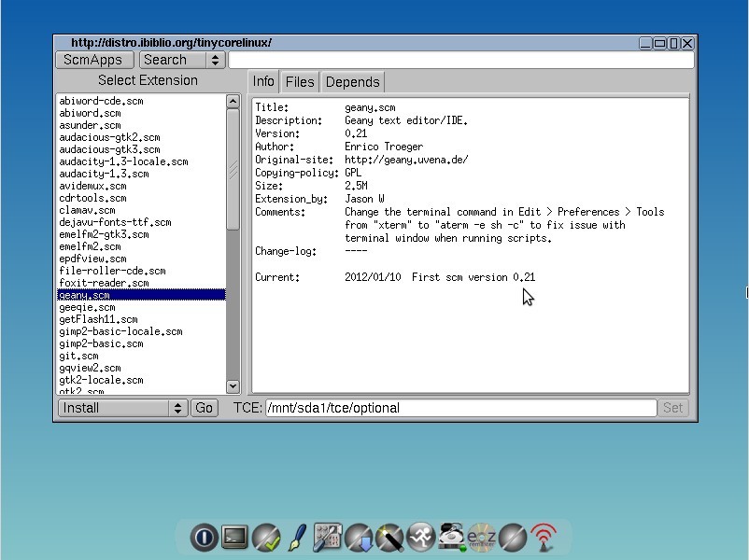The image size is (749, 560).
Task: Launch the Editor pen icon in dock
Action: click(297, 537)
